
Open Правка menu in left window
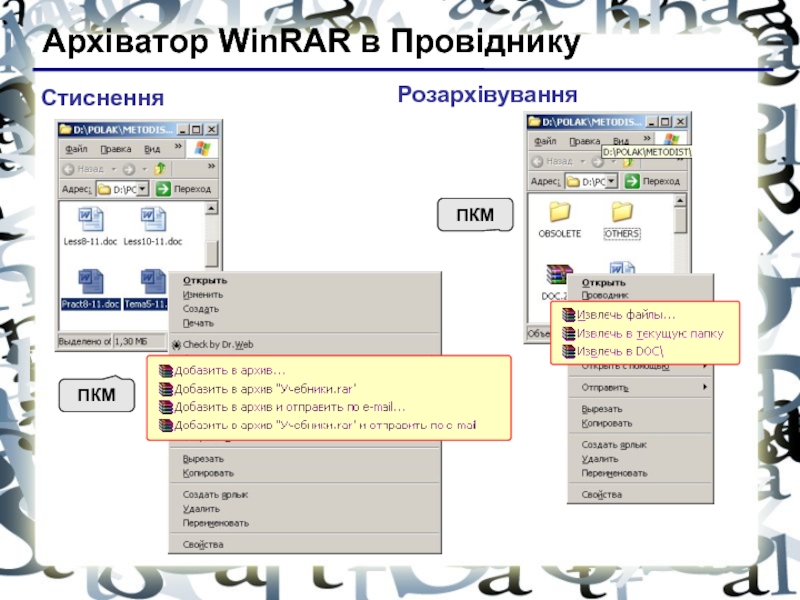116,149
